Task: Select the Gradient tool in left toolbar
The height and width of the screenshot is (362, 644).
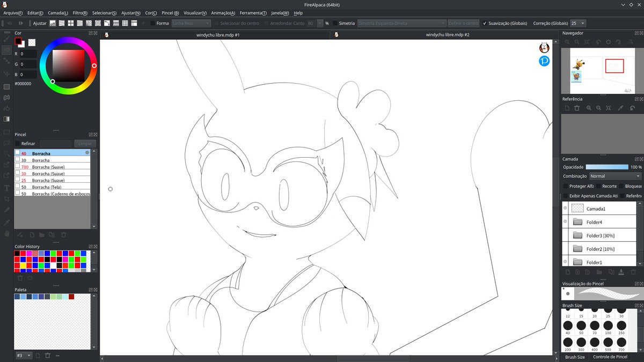Action: pyautogui.click(x=7, y=119)
